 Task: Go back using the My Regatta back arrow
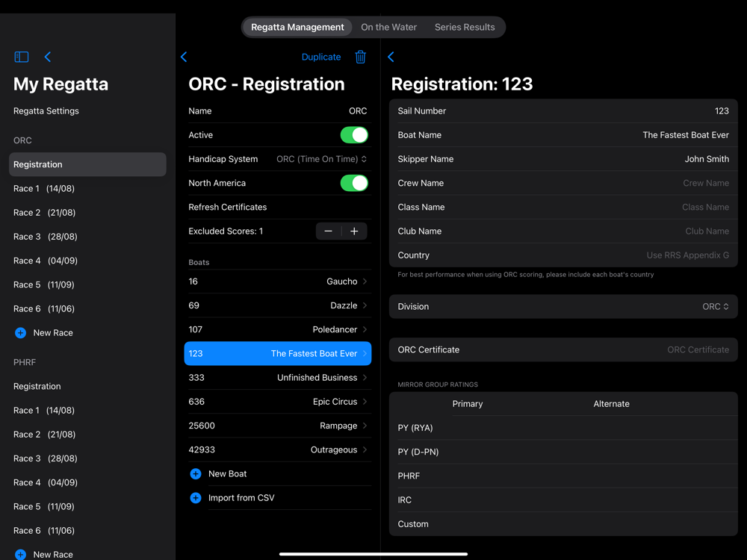click(x=48, y=57)
